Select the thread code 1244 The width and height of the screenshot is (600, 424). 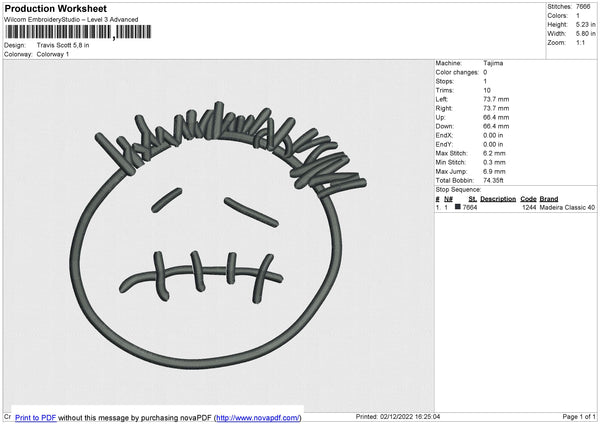529,207
